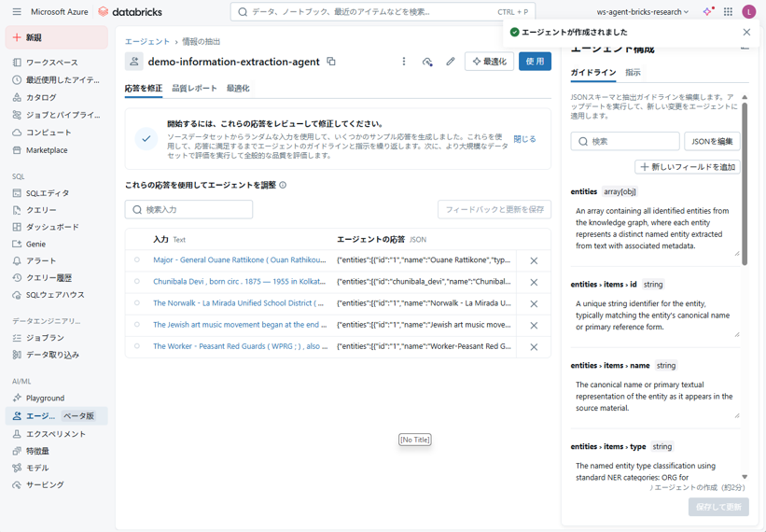Select the radio for Worker-Peasant Red Guards row
The width and height of the screenshot is (766, 532).
click(137, 346)
